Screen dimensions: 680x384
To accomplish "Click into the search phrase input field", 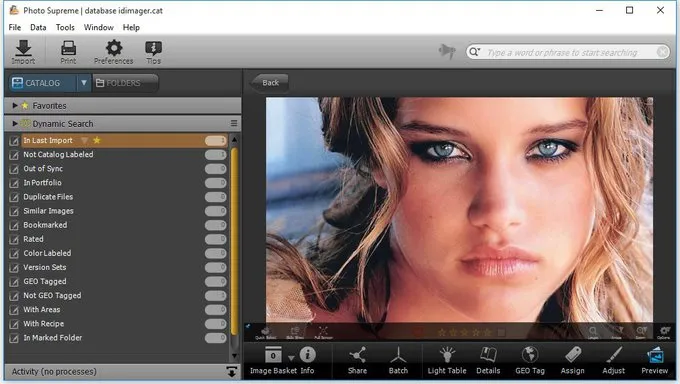I will pos(569,53).
